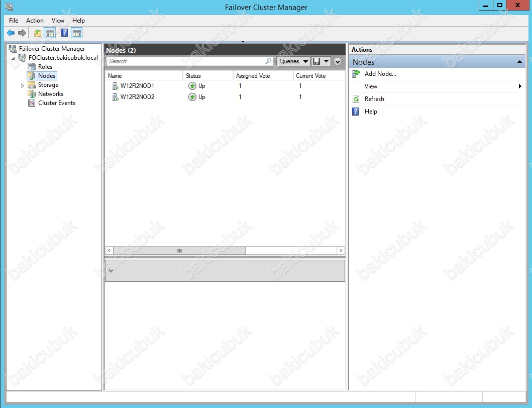The image size is (532, 408).
Task: Maximize the Failover Cluster Manager window
Action: [499, 5]
